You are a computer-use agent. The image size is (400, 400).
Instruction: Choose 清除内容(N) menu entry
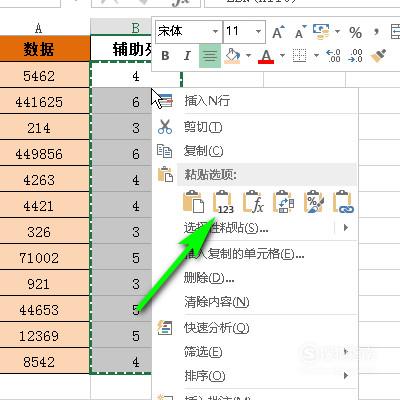[x=254, y=302]
